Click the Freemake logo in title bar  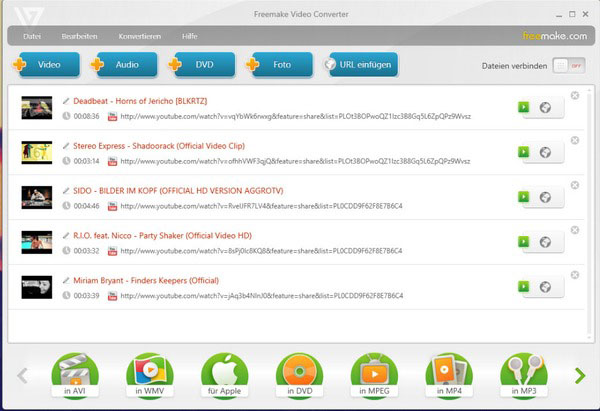(x=29, y=16)
